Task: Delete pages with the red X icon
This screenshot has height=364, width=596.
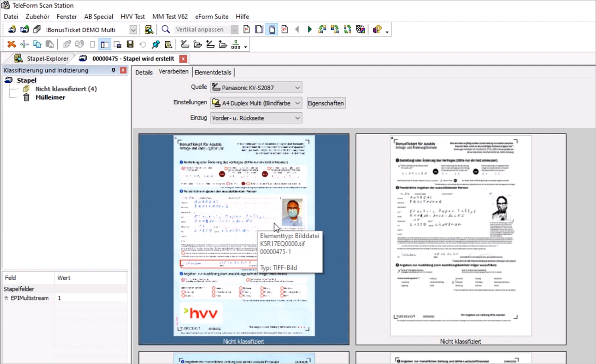Action: (12, 44)
